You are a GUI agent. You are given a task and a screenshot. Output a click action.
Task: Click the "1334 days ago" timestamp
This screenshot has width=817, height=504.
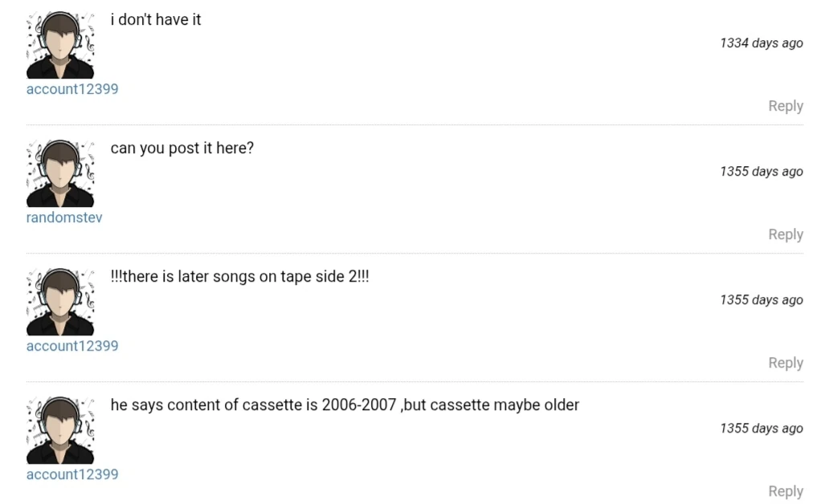(761, 43)
